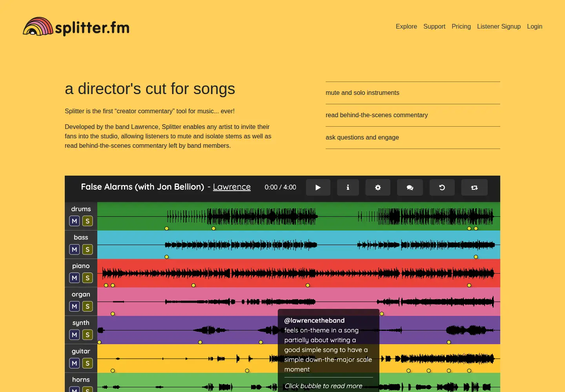The image size is (565, 392).
Task: Solo the guitar track
Action: click(87, 363)
